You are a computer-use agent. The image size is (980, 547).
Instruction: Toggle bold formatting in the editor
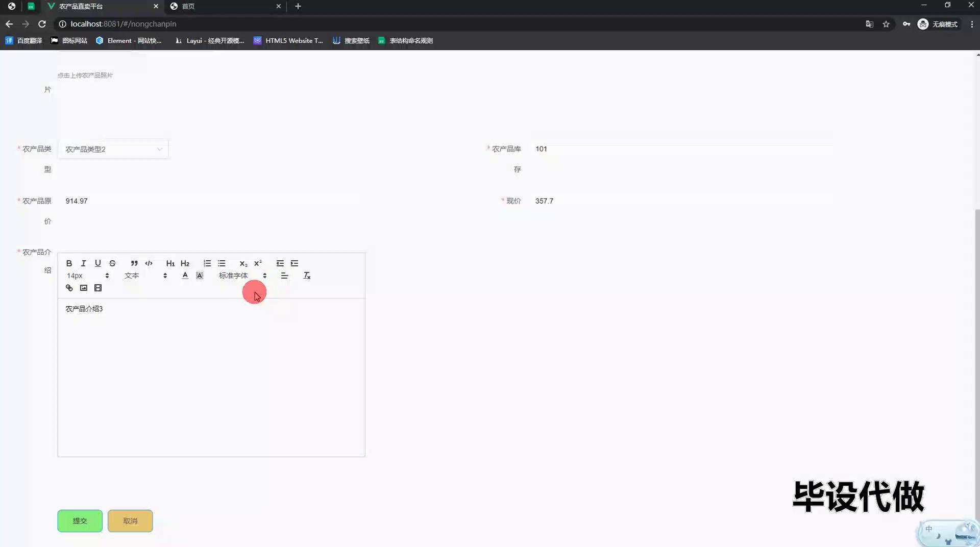coord(69,263)
